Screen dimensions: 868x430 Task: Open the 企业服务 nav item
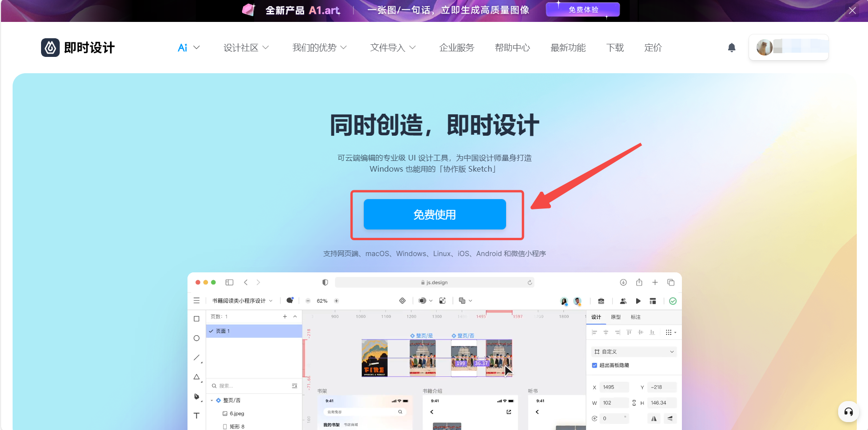point(457,48)
